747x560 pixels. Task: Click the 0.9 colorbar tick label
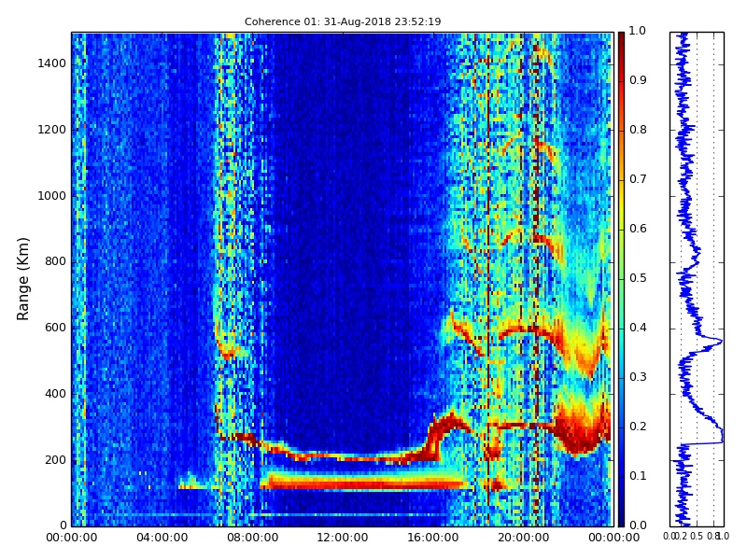coord(638,80)
